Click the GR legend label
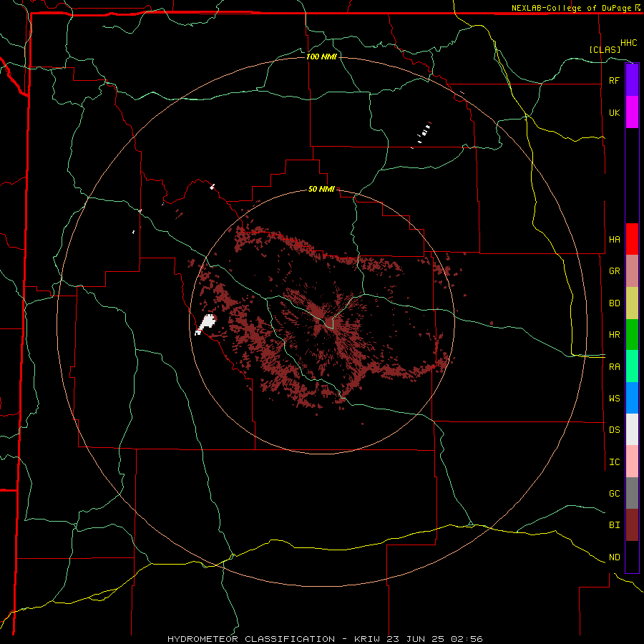This screenshot has height=644, width=644. 614,271
